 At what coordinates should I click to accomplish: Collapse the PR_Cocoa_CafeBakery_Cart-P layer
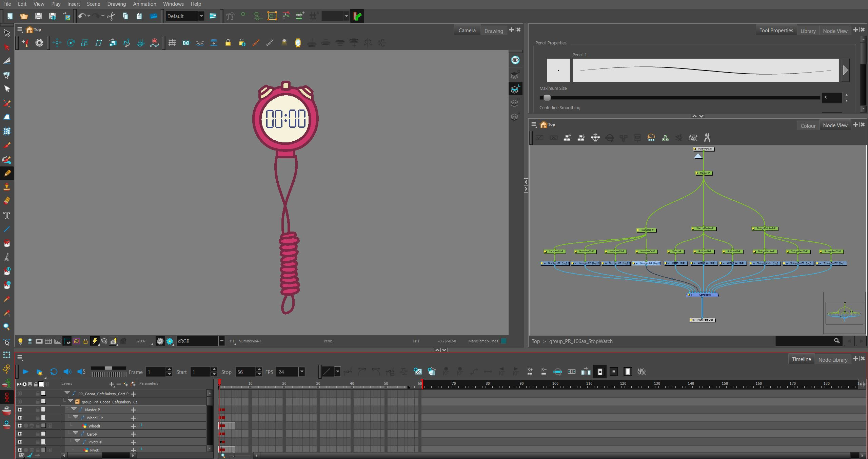67,393
